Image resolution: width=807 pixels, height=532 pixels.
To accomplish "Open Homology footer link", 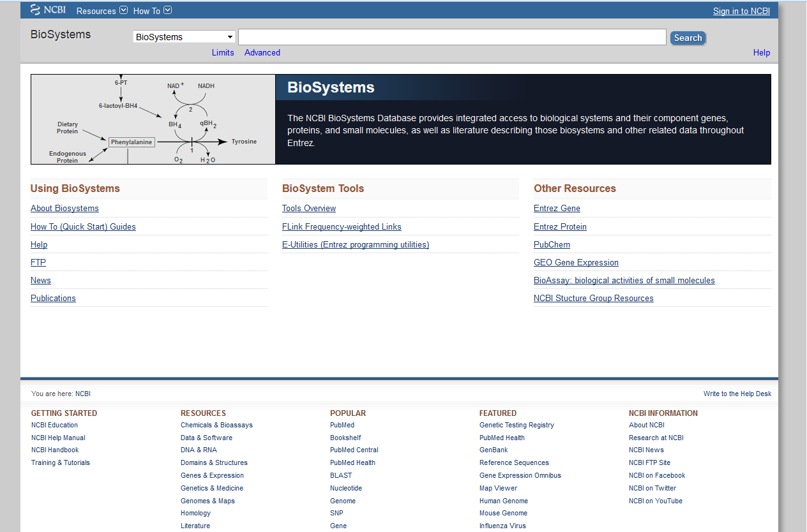I will click(195, 513).
